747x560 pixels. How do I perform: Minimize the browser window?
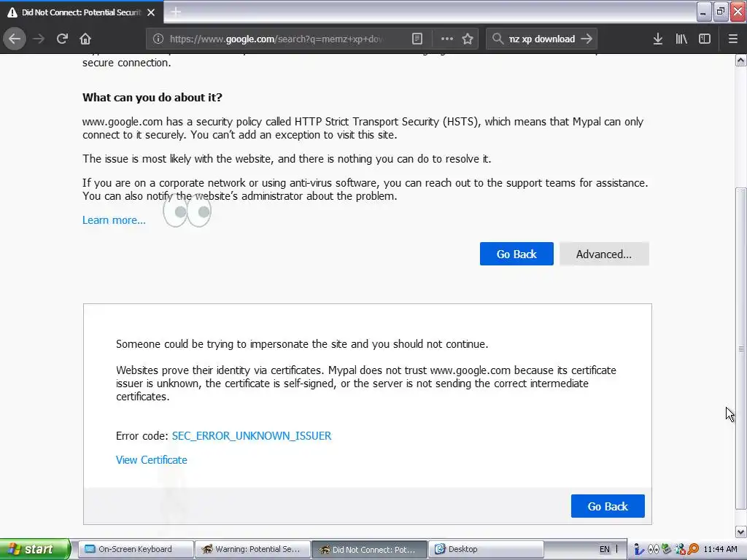tap(703, 12)
